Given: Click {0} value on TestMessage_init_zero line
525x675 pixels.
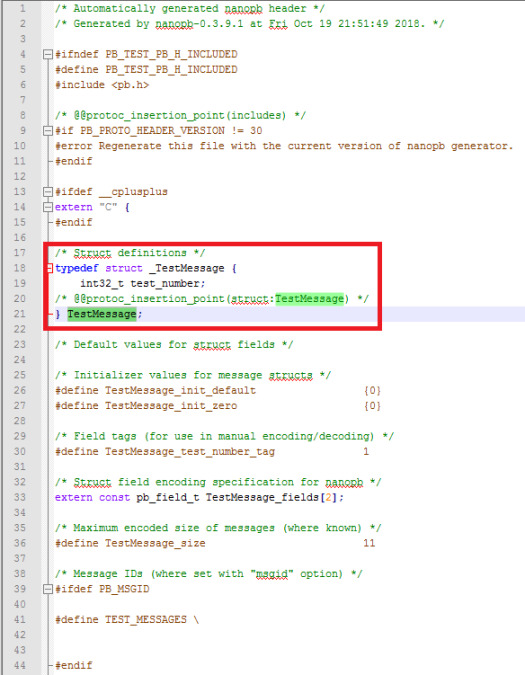Looking at the screenshot, I should click(x=372, y=406).
